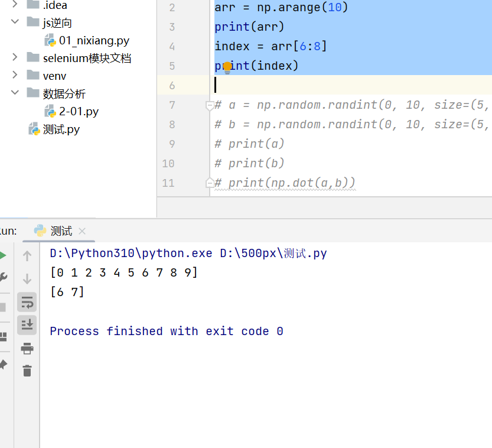This screenshot has width=492, height=448.
Task: Click the Python icon on the 测试 run tab
Action: [x=40, y=231]
